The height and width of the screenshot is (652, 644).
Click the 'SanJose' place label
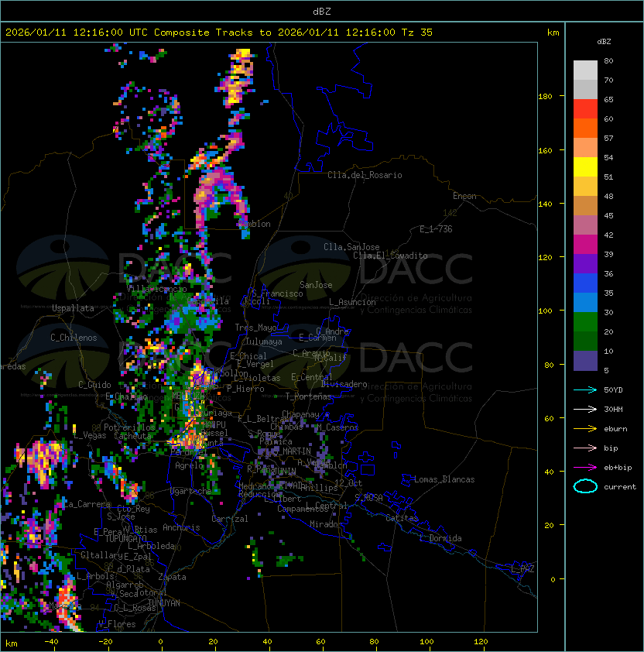[x=316, y=285]
